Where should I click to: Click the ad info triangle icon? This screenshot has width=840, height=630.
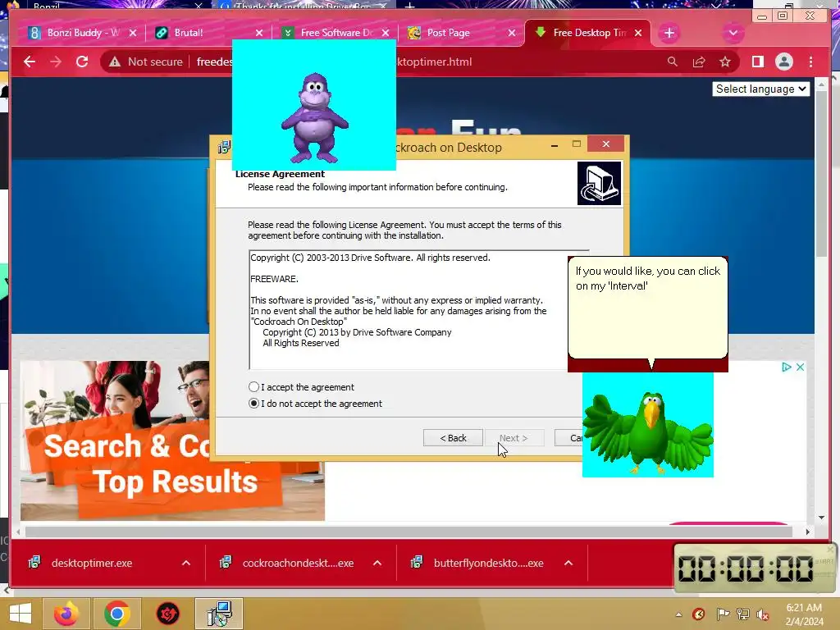coord(786,367)
